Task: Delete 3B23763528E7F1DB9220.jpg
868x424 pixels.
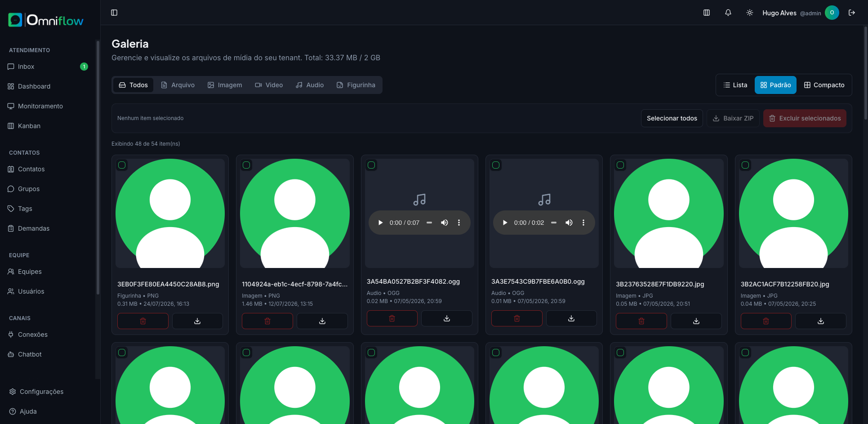Action: (x=641, y=321)
